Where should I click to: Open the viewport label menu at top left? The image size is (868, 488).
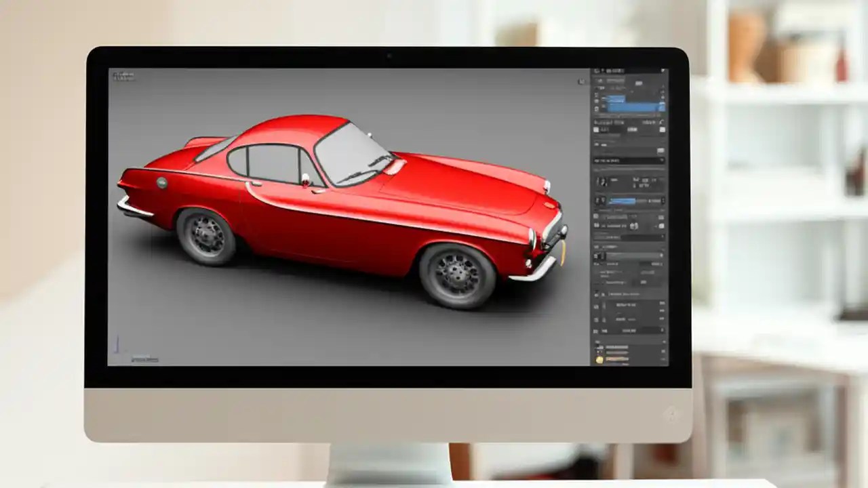122,75
